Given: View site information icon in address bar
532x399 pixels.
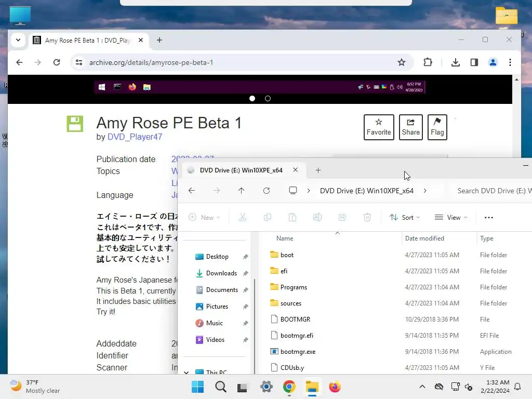Looking at the screenshot, I should [x=79, y=62].
